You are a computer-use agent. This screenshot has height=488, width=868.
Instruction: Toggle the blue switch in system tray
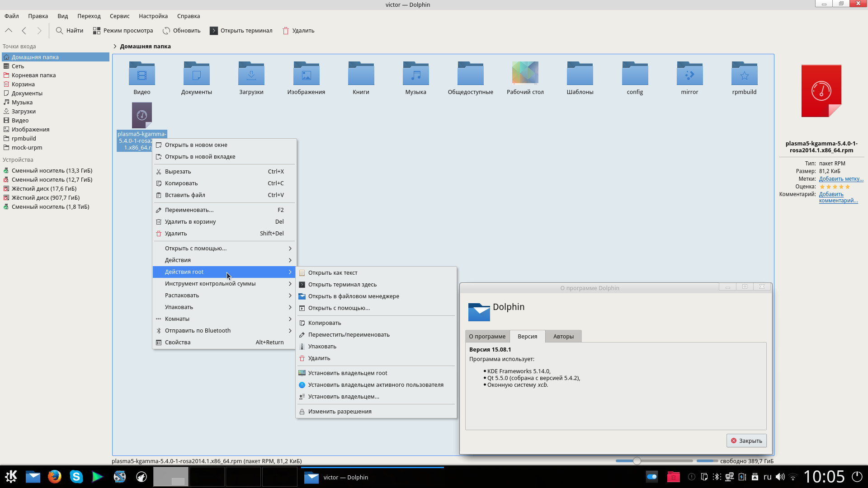(x=651, y=477)
